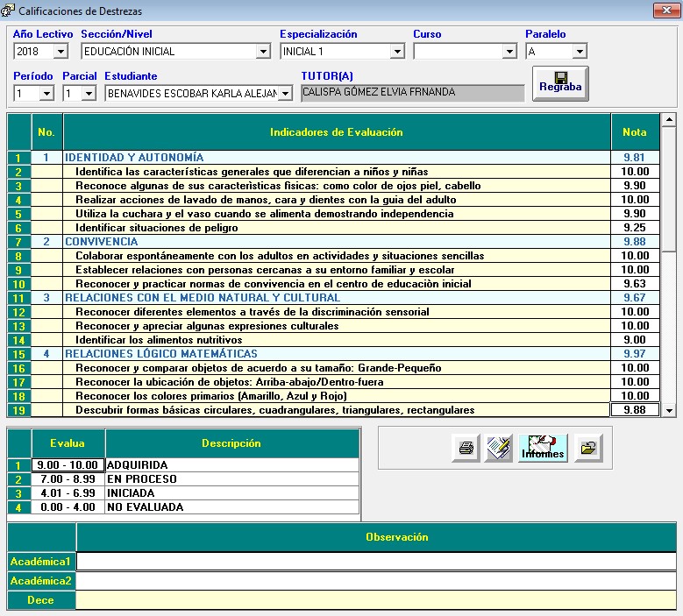Click the Nota 9.63 cell for normas de convivencia
Viewport: 683px width, 616px height.
pos(635,284)
